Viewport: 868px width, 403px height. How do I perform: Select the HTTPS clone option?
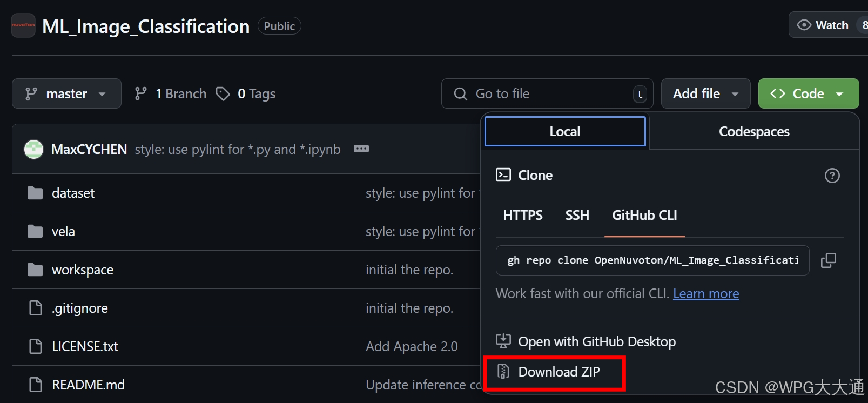click(523, 215)
